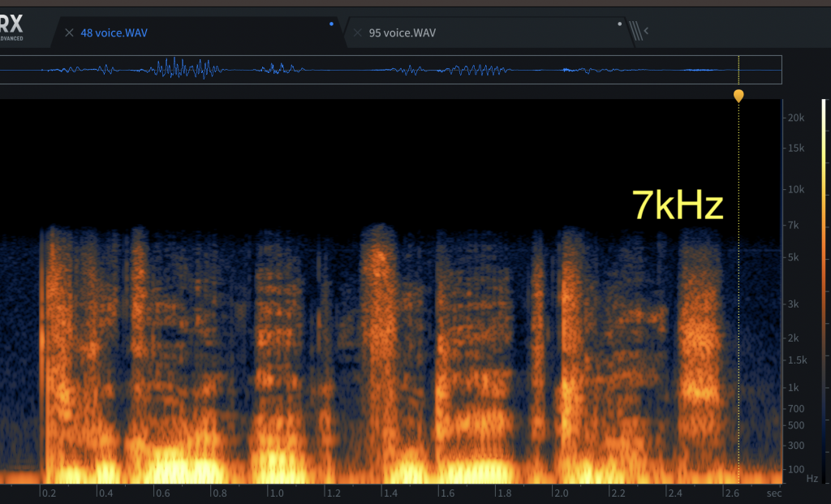Close the 95 voice.WAV tab
Image resolution: width=831 pixels, height=504 pixels.
click(357, 33)
